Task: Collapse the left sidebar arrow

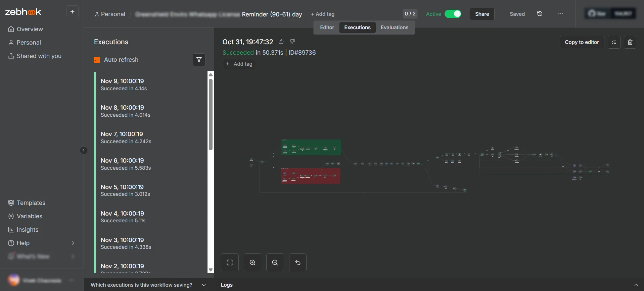Action: coord(84,150)
